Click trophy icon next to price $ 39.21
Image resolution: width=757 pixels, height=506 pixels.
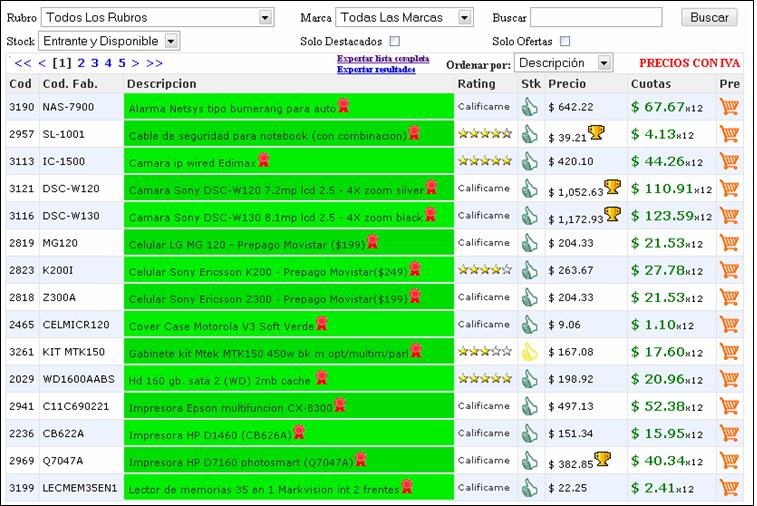click(596, 132)
